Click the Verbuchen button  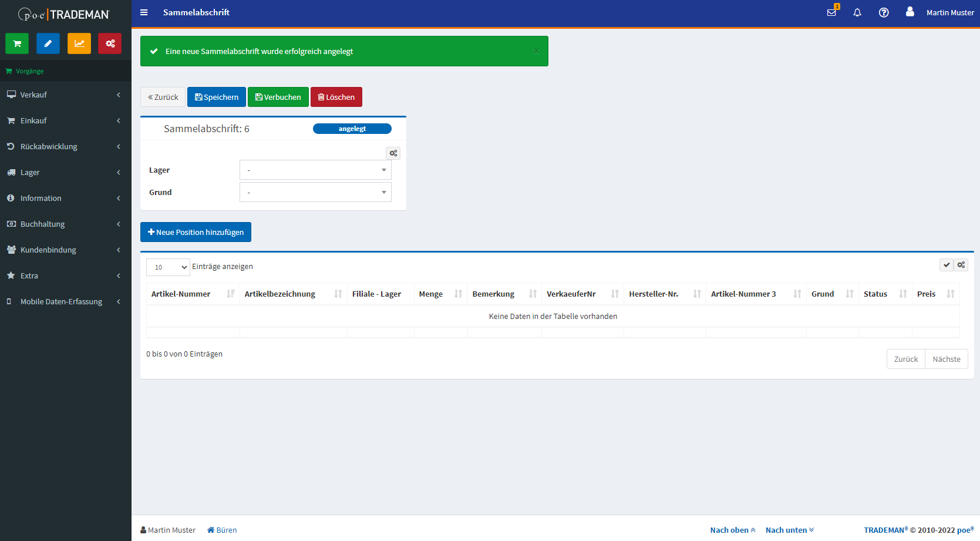pos(278,97)
